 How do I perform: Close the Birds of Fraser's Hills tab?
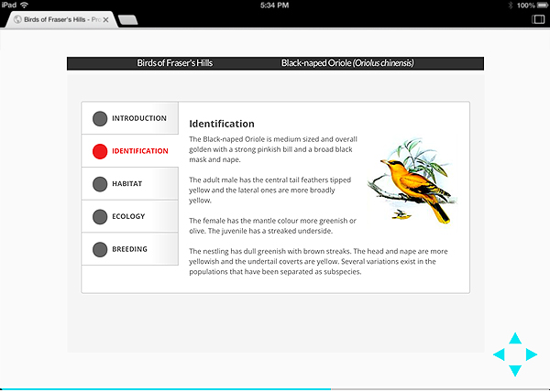[105, 20]
